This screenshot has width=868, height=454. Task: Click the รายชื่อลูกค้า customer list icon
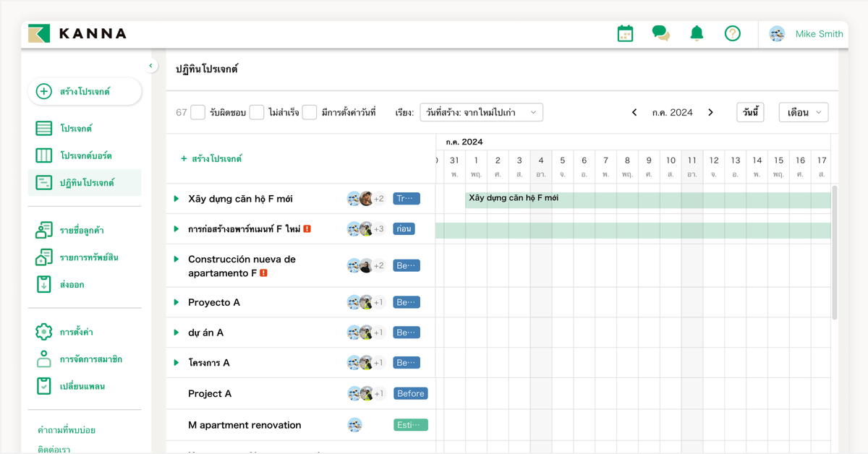[x=44, y=229]
